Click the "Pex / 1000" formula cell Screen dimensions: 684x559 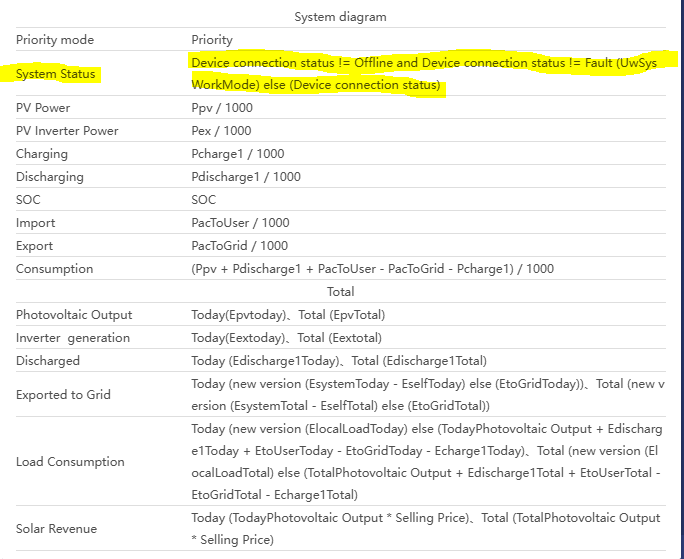coord(221,131)
